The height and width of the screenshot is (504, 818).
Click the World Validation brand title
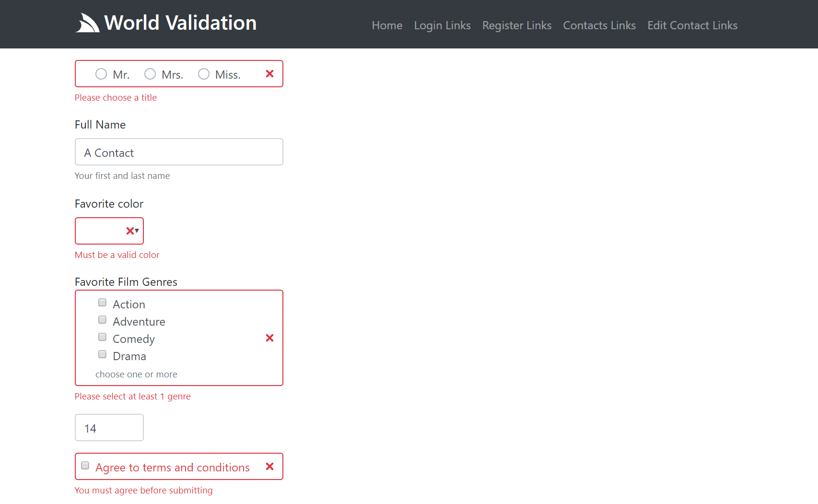coord(180,23)
